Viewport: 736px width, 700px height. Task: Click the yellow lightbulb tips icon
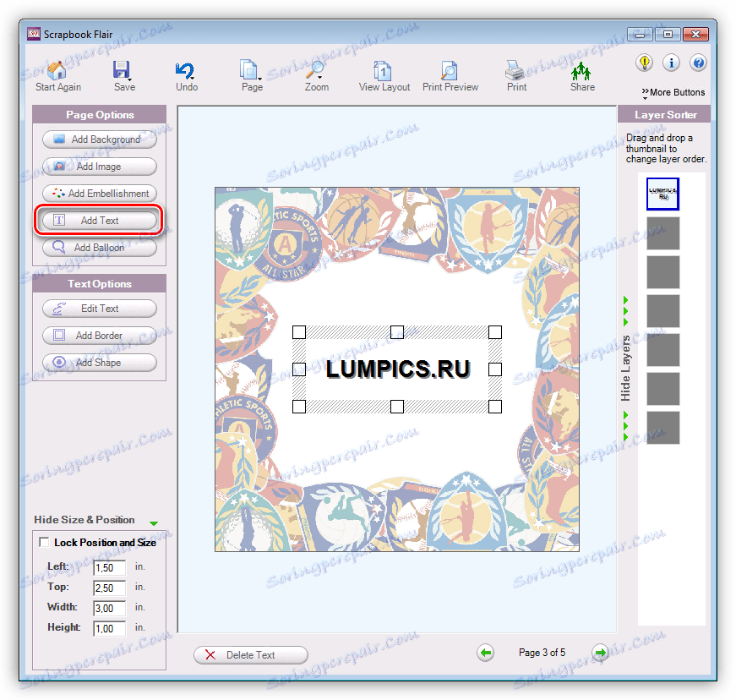pos(645,63)
